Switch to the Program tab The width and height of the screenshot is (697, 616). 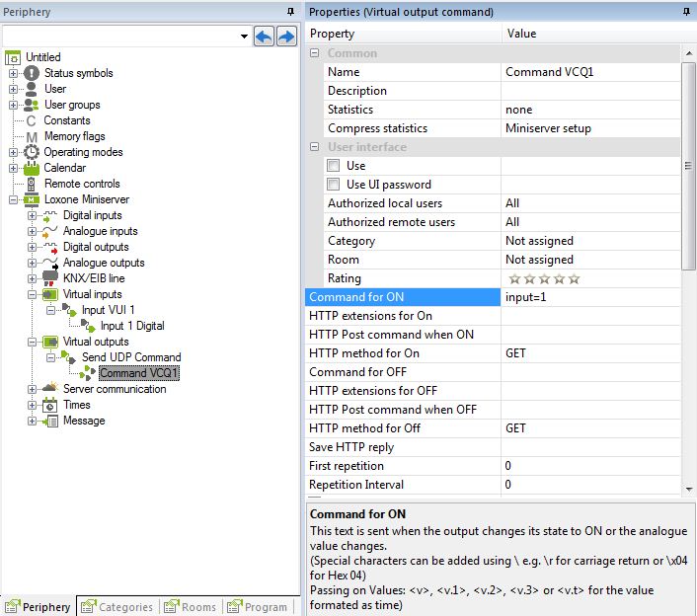click(x=258, y=607)
